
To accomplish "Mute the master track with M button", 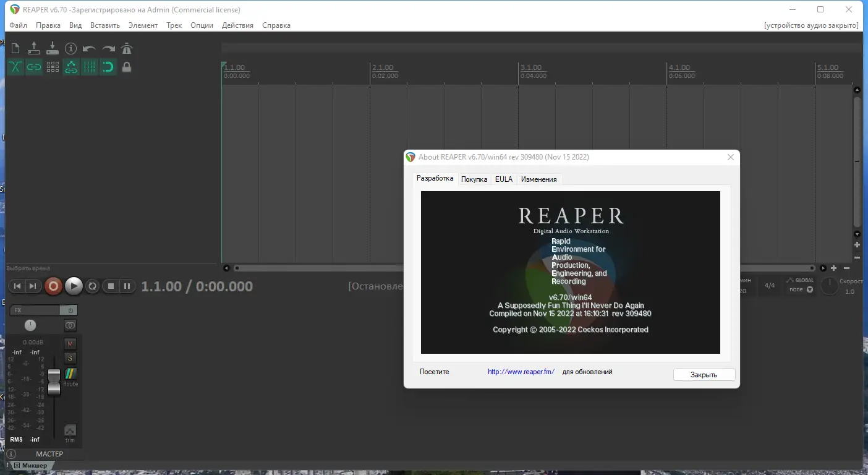I will (x=70, y=343).
